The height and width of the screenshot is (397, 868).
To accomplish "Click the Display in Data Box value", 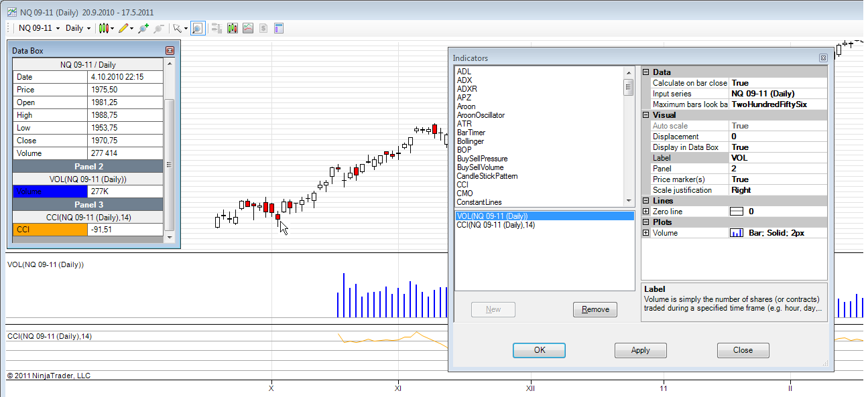I will pyautogui.click(x=778, y=147).
